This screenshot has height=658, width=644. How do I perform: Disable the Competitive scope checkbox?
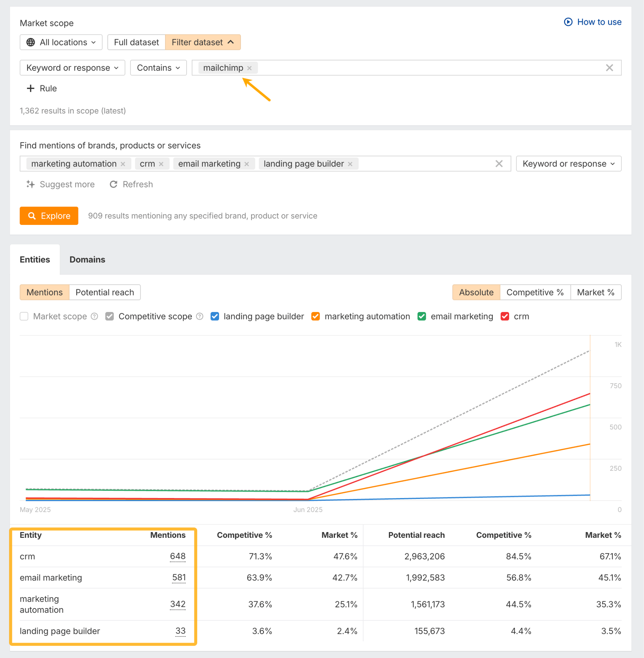[x=109, y=316]
